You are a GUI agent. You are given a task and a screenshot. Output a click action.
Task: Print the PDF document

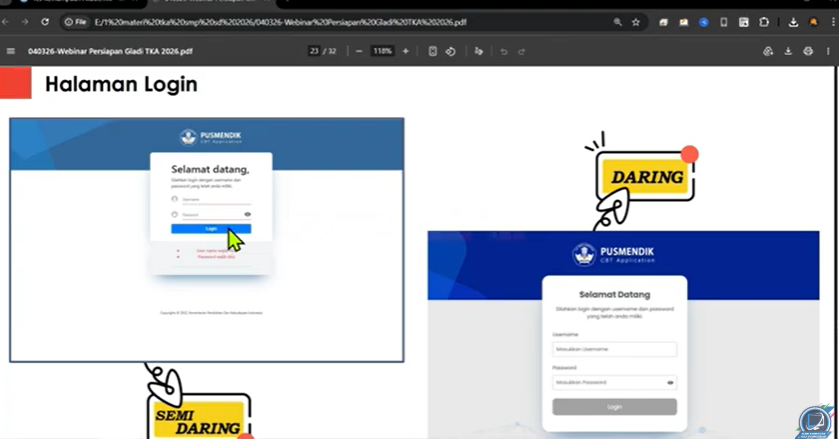tap(808, 51)
